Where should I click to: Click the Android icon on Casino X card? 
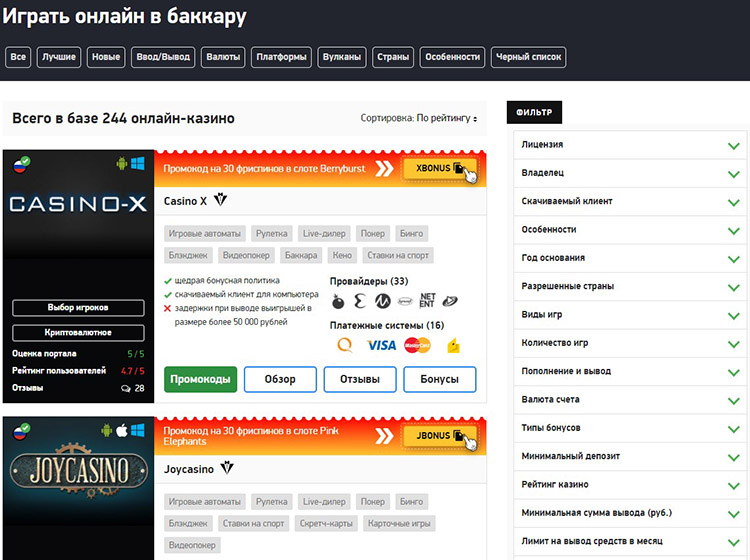pos(122,164)
